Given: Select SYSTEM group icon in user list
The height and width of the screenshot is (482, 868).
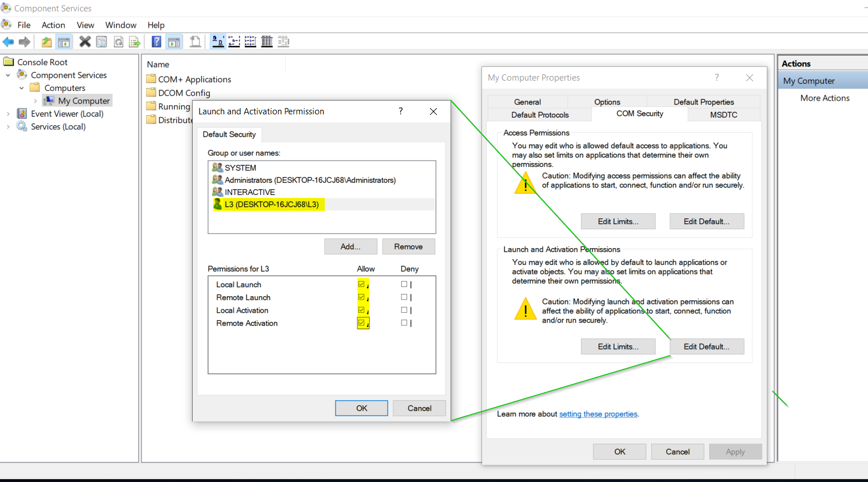Looking at the screenshot, I should 217,168.
